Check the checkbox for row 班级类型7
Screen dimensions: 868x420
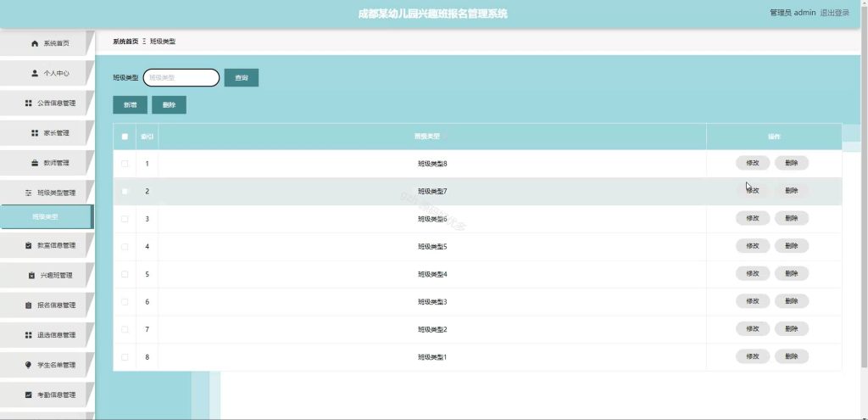pyautogui.click(x=125, y=191)
